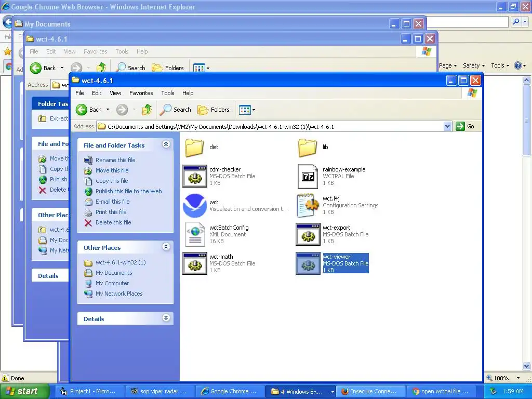Screen dimensions: 532x399
Task: Click the Forward arrow in front window
Action: pos(122,110)
